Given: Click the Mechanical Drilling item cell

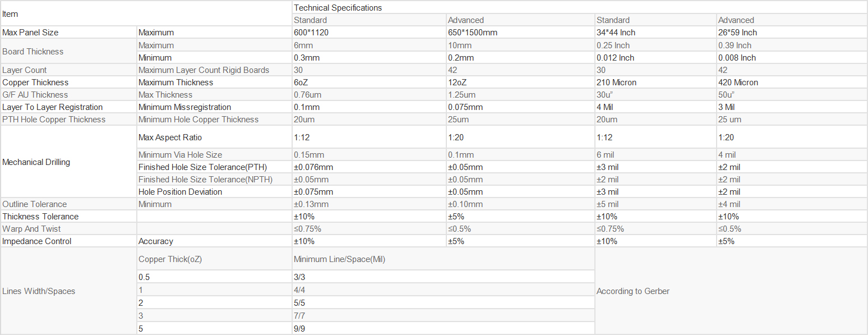Looking at the screenshot, I should click(x=68, y=162).
